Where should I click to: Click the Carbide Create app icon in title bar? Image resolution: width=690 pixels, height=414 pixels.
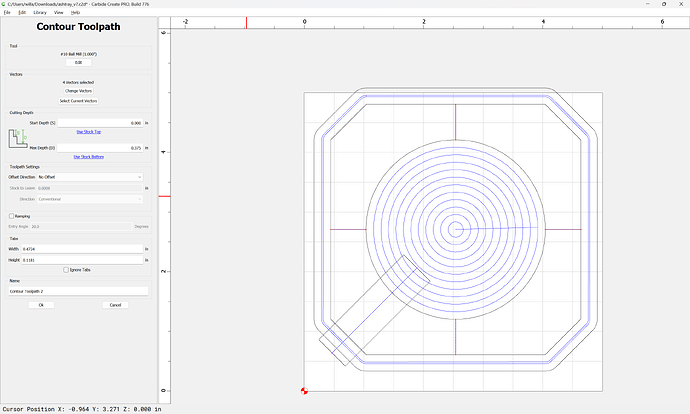4,4
